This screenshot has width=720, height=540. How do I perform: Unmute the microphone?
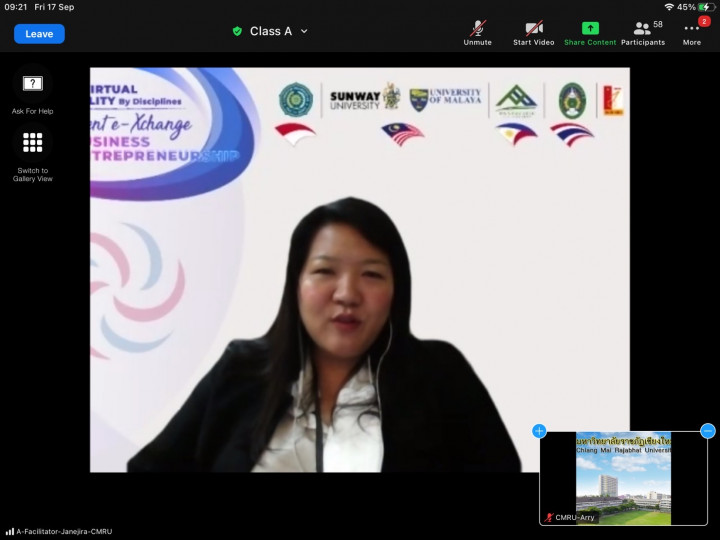pyautogui.click(x=478, y=34)
